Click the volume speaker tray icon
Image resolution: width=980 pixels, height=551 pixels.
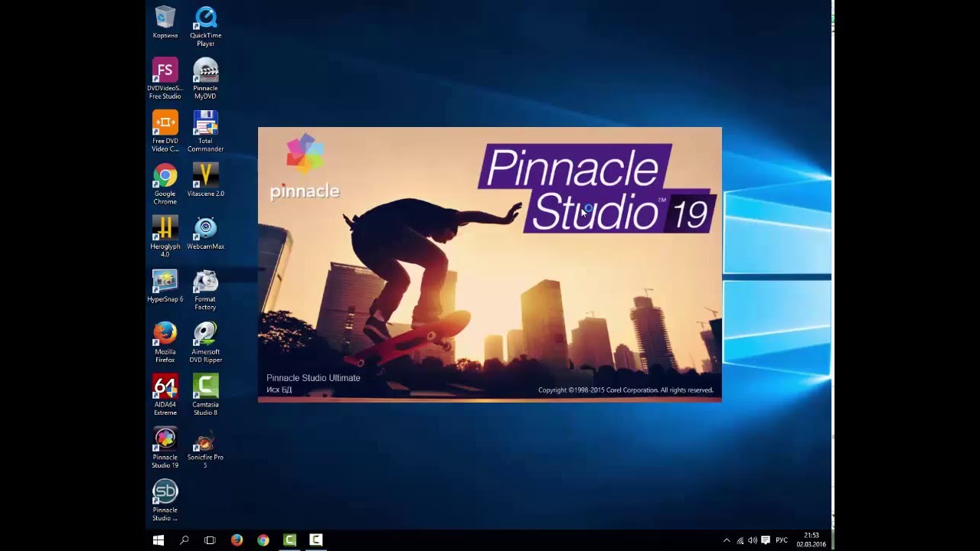(x=753, y=540)
